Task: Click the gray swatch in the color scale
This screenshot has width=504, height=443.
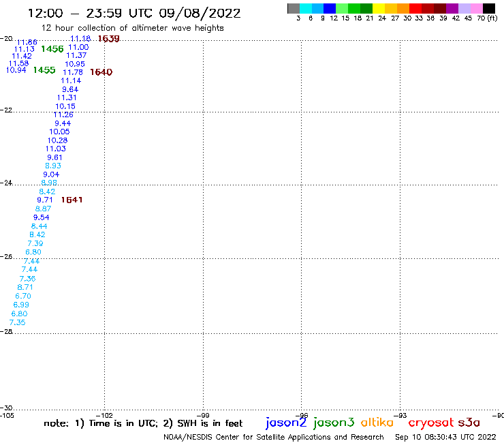Action: pyautogui.click(x=294, y=8)
